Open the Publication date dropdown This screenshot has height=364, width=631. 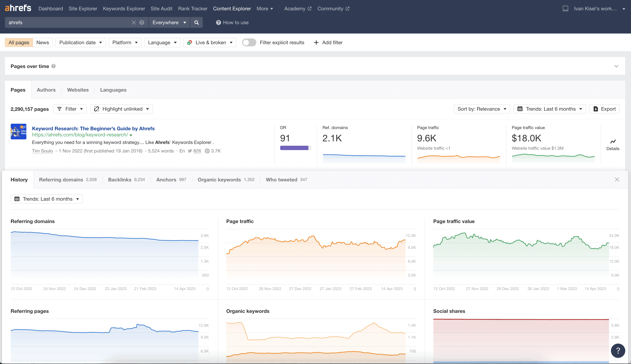pyautogui.click(x=81, y=42)
